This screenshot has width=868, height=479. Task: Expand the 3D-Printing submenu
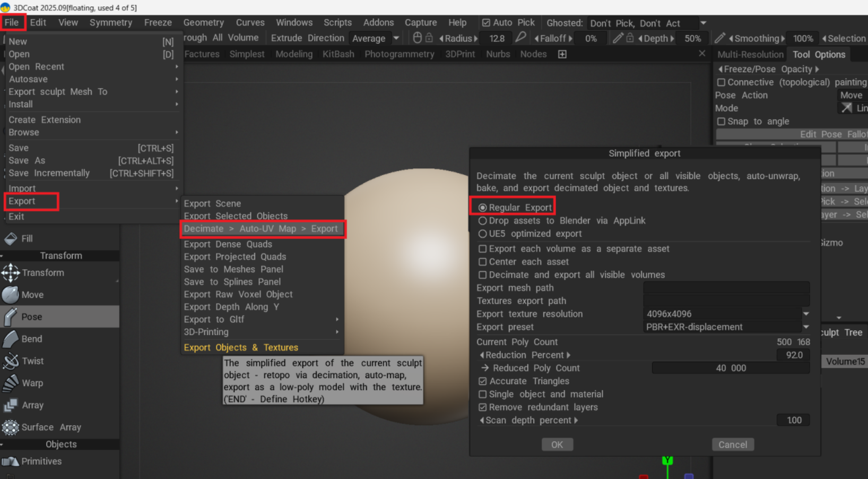(x=262, y=332)
